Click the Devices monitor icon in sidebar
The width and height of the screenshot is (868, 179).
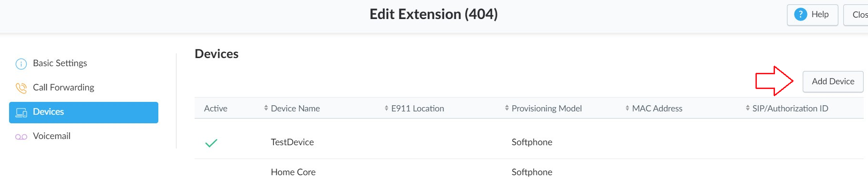coord(21,113)
